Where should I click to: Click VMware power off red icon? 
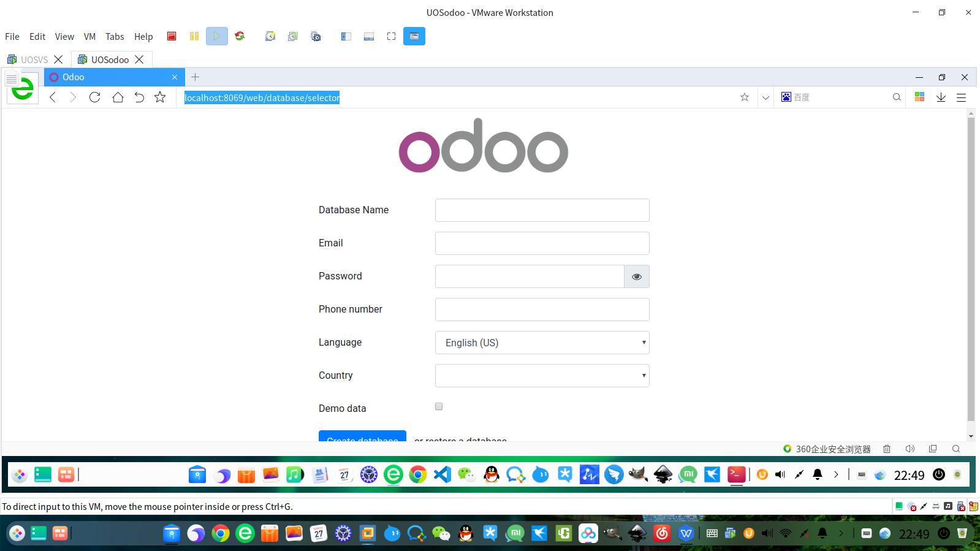pyautogui.click(x=172, y=36)
